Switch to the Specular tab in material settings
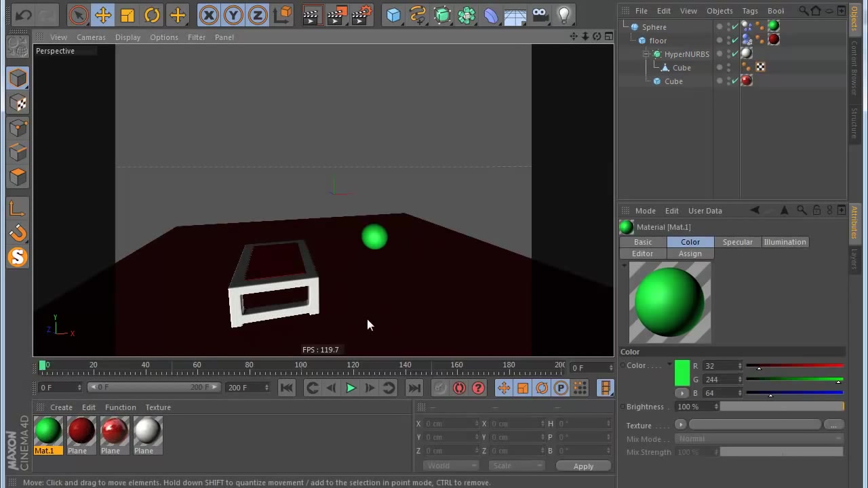 pos(738,242)
